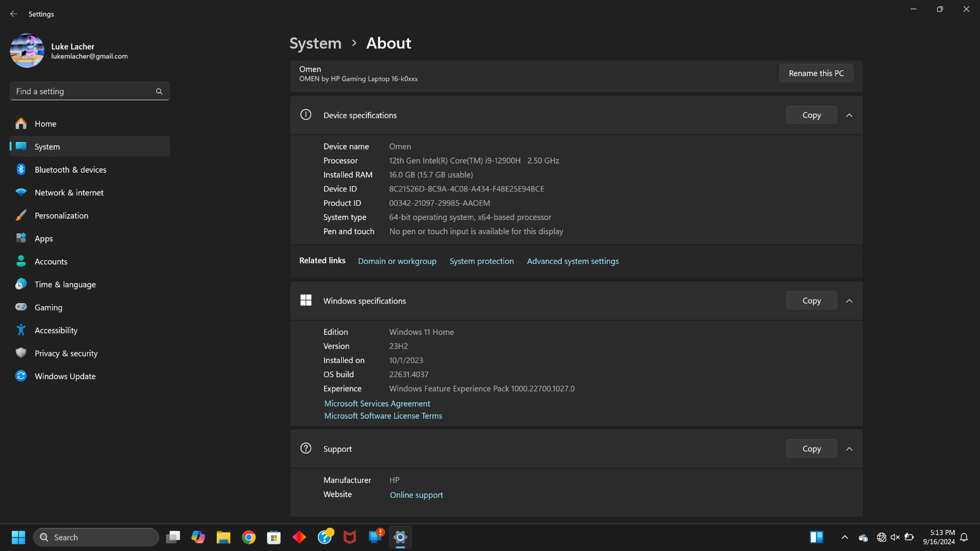Open the notification bell in taskbar
This screenshot has height=551, width=980.
(964, 538)
